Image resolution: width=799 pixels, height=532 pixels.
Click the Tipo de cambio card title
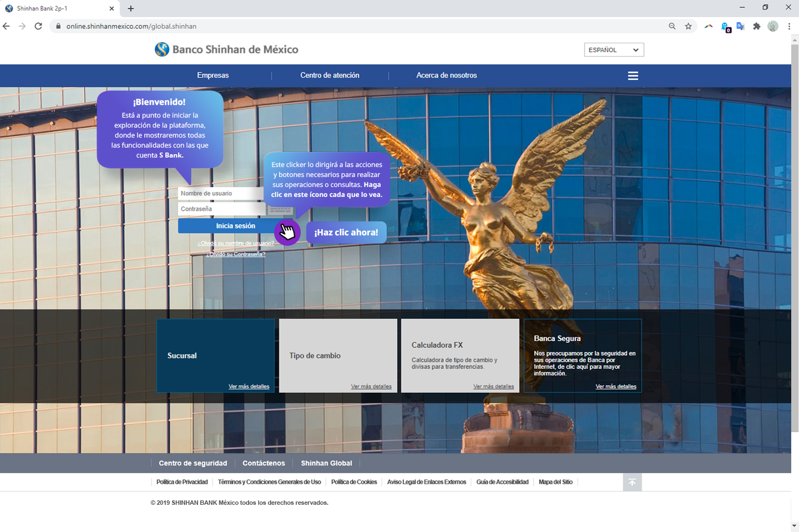pyautogui.click(x=315, y=356)
